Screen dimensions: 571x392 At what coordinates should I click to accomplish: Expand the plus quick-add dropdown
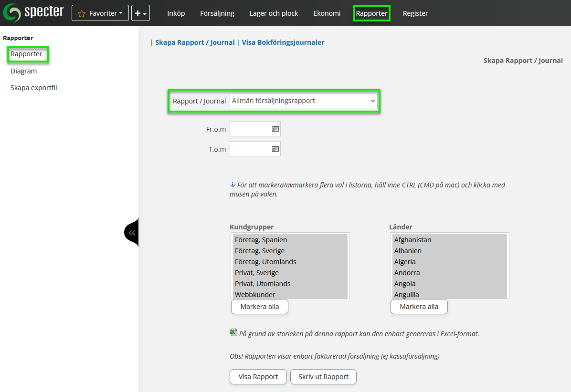pos(140,13)
